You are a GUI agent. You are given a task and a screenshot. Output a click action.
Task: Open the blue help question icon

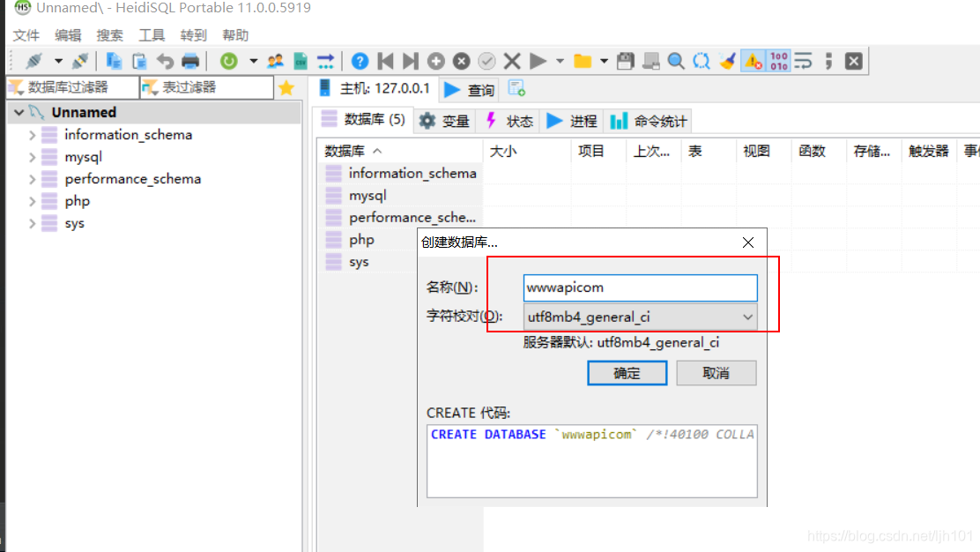360,61
